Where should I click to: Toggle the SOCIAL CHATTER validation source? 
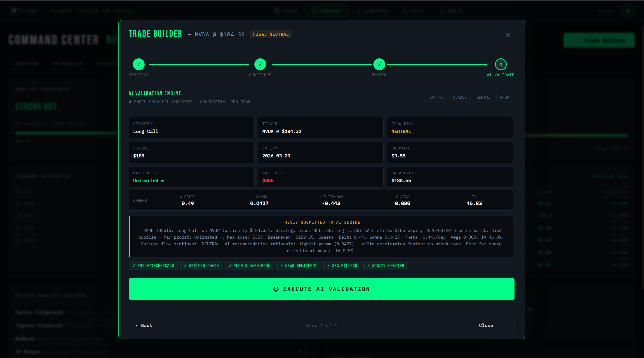385,265
